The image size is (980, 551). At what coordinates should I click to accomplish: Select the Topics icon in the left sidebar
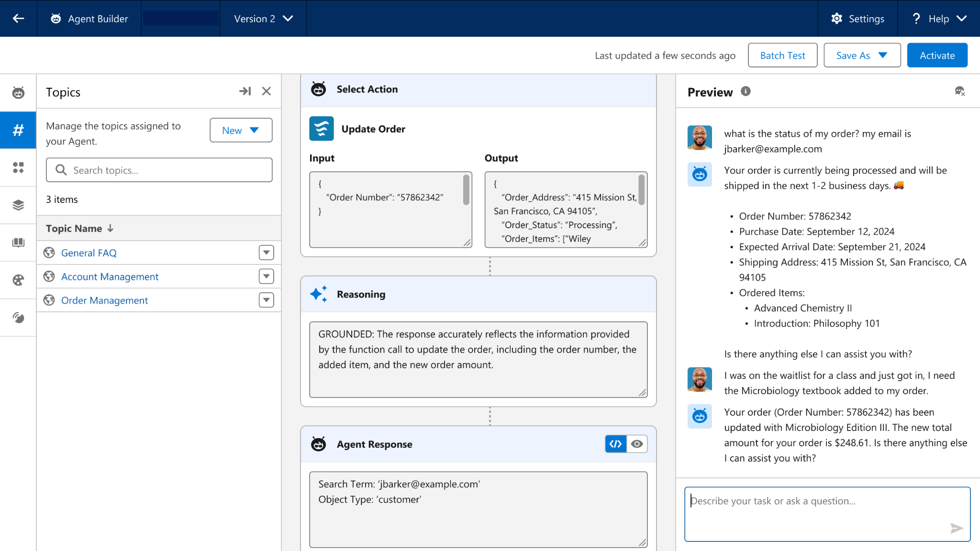point(18,130)
